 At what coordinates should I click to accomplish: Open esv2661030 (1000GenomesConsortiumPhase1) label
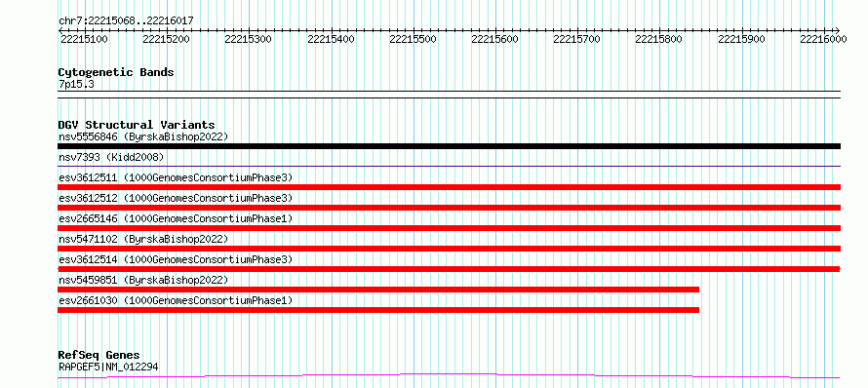[176, 300]
